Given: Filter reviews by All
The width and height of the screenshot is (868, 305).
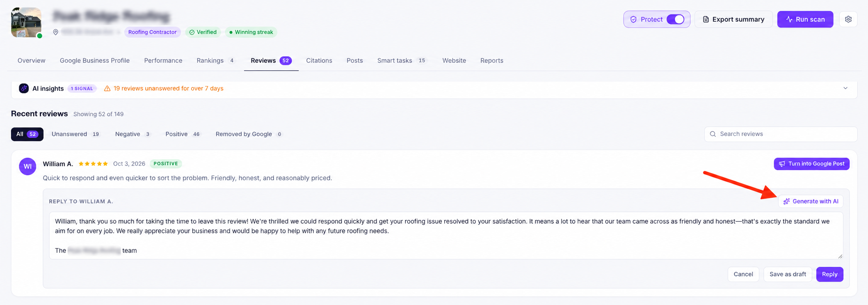Looking at the screenshot, I should (27, 134).
